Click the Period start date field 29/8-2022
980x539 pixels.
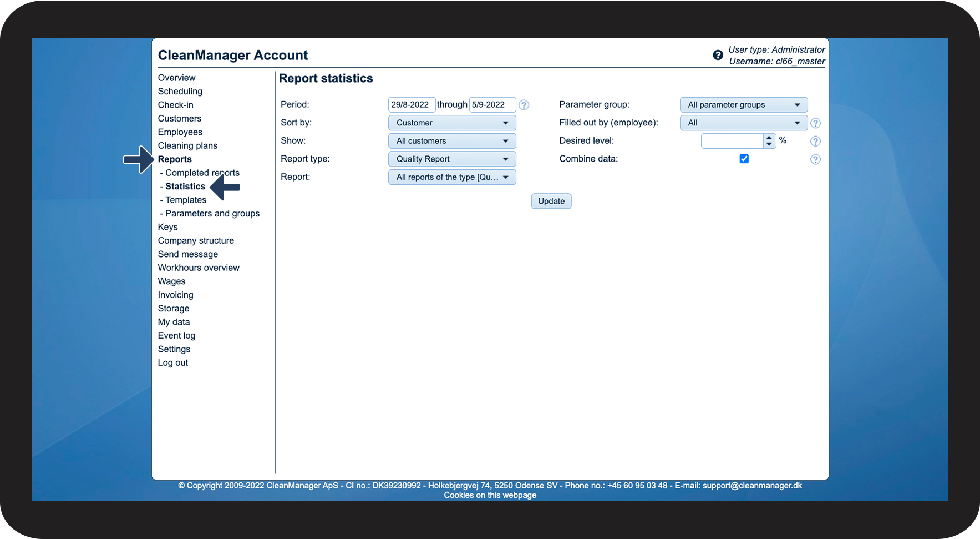[412, 104]
